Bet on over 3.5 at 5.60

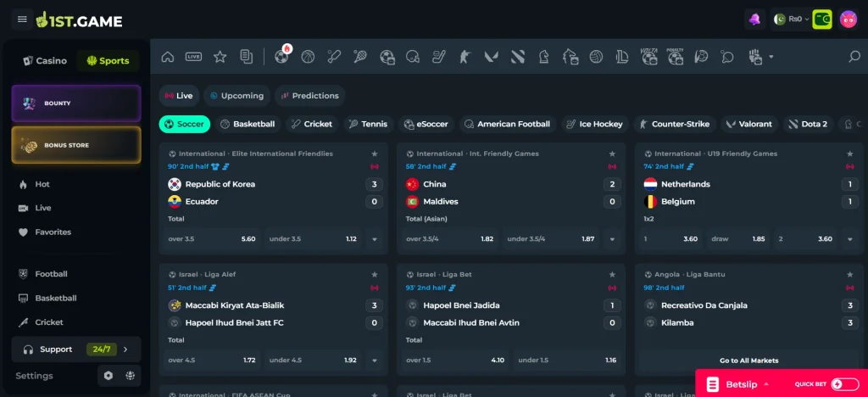click(211, 239)
